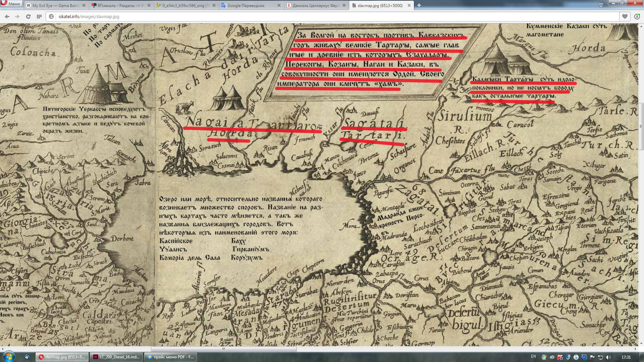This screenshot has height=362, width=644.
Task: Click the 'Sabra' label on the map
Action: point(143,183)
